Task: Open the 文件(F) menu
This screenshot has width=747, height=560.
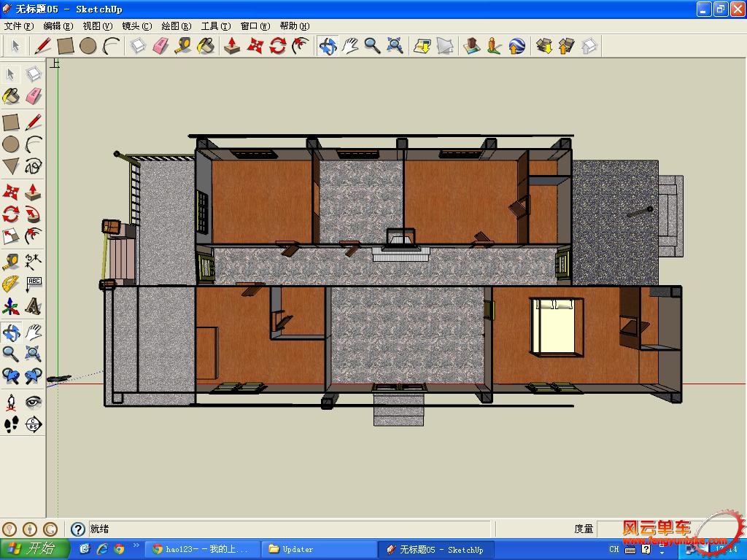Action: click(x=18, y=26)
